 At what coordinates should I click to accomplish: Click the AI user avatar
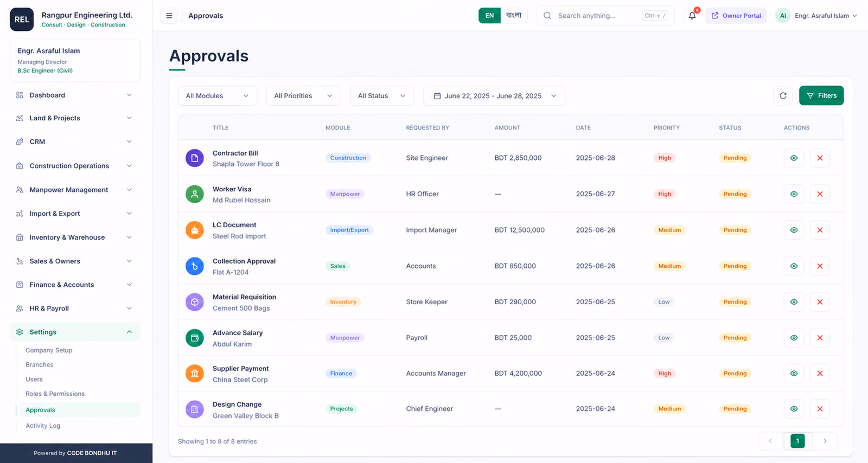(783, 16)
